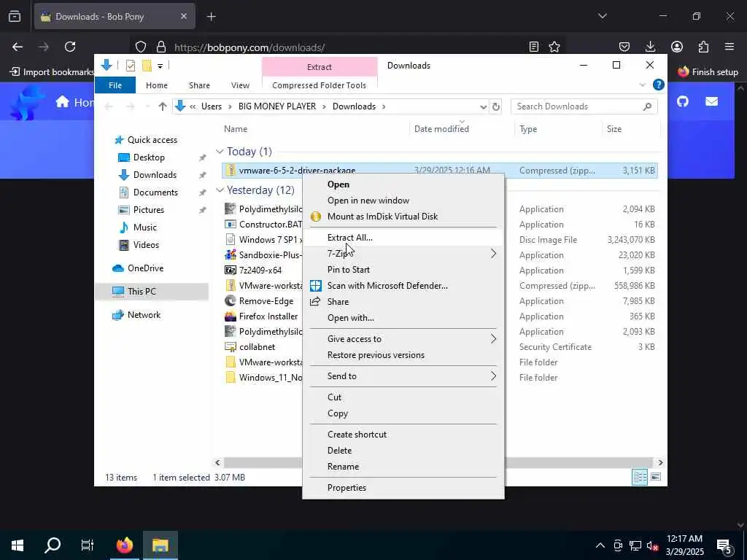This screenshot has width=747, height=560.
Task: Expand 7-Zip submenu in context menu
Action: point(494,253)
